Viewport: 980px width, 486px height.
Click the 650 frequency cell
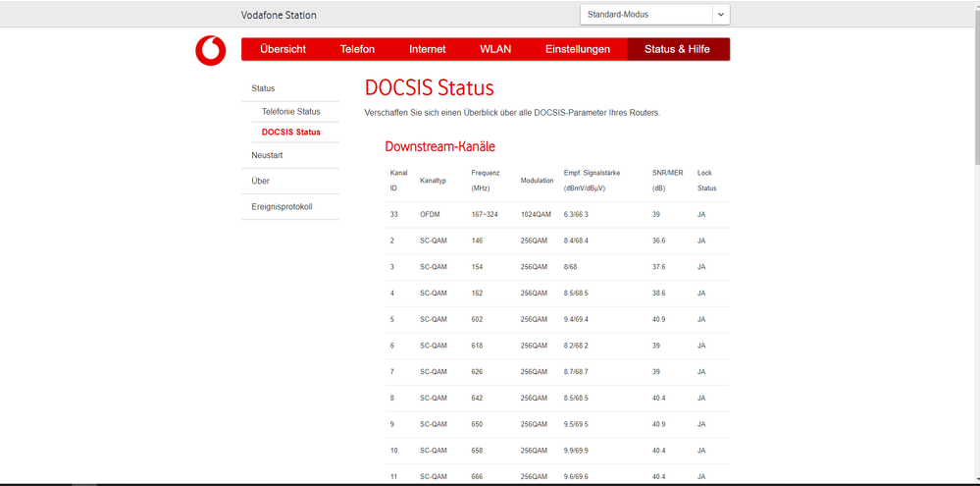coord(477,424)
